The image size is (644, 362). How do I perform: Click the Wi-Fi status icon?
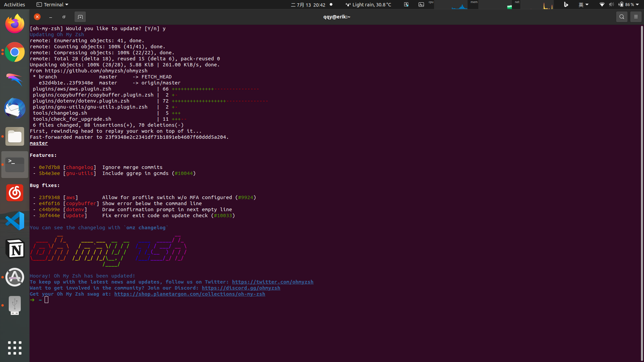point(602,5)
